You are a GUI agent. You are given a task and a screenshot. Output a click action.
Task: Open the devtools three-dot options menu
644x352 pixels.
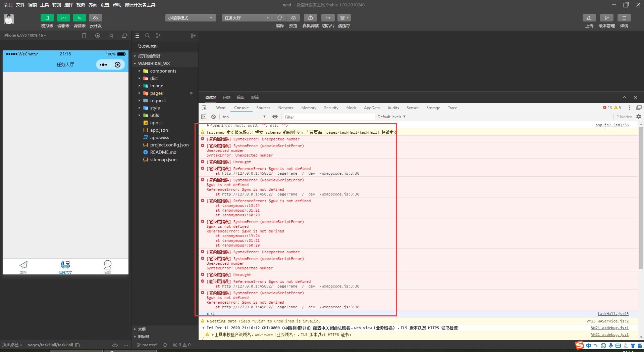(x=629, y=108)
